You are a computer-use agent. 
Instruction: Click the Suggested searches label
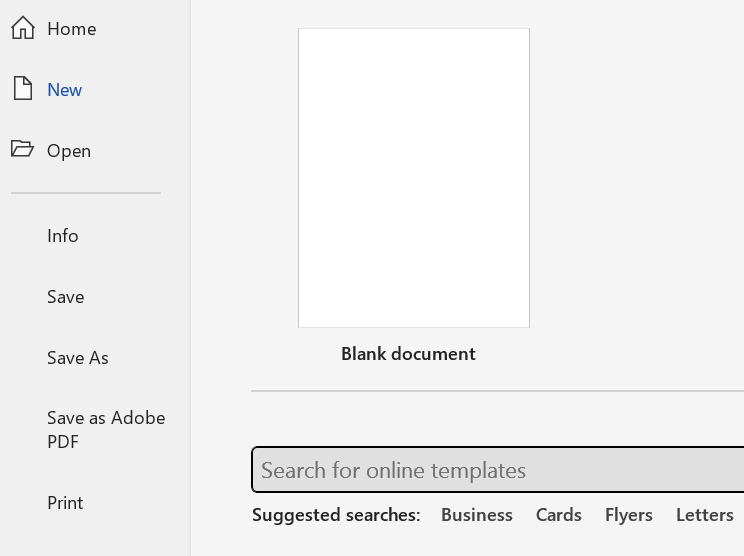tap(336, 515)
